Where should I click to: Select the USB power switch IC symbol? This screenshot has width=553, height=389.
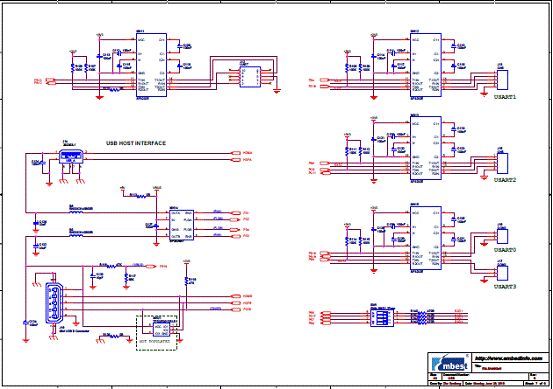click(x=181, y=225)
